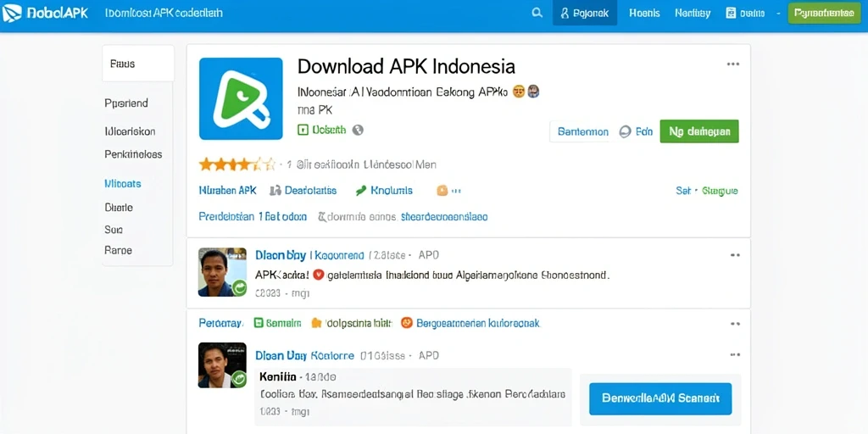Select the highlighted Mlioats sidebar item
This screenshot has height=434, width=868.
122,183
